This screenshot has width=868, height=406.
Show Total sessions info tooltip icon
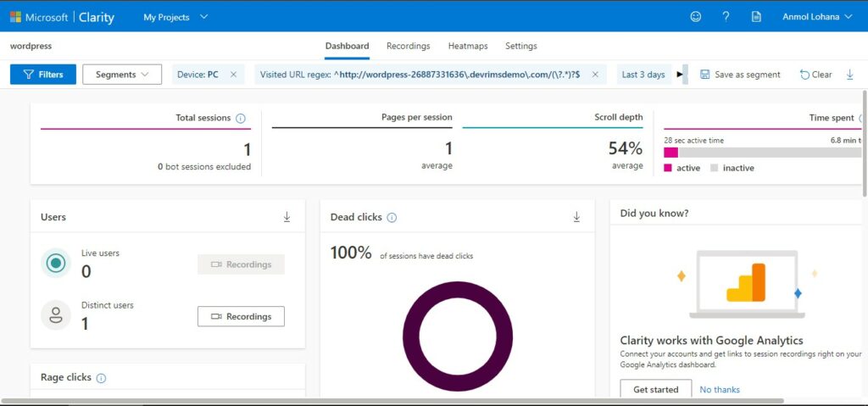pos(240,118)
